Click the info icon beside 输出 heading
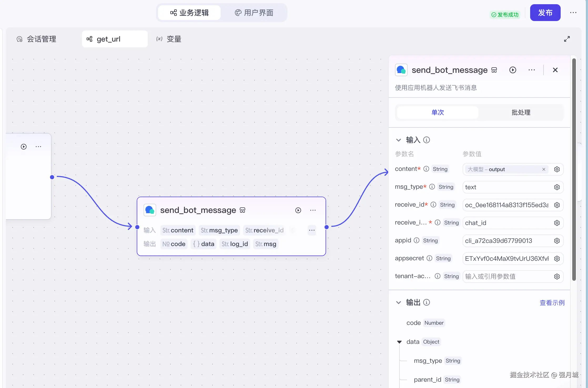588x388 pixels. (427, 302)
